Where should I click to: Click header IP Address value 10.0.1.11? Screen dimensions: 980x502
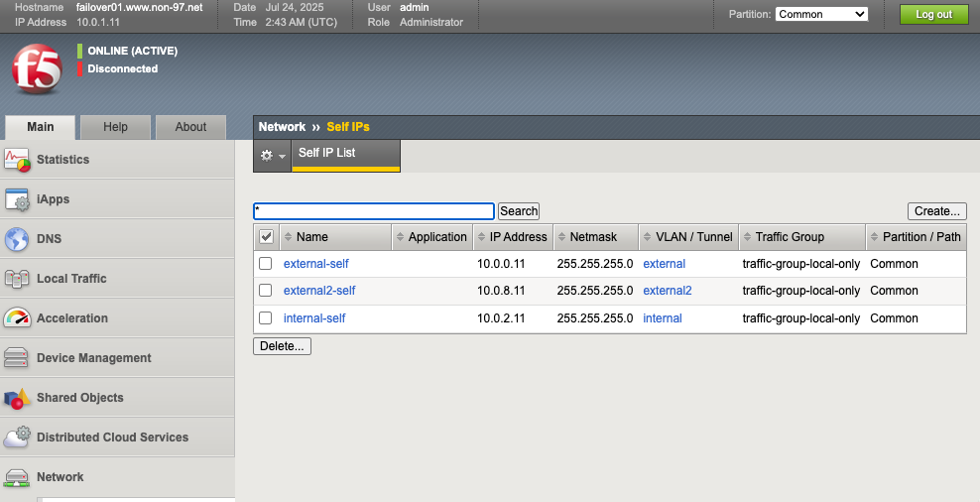tap(98, 22)
